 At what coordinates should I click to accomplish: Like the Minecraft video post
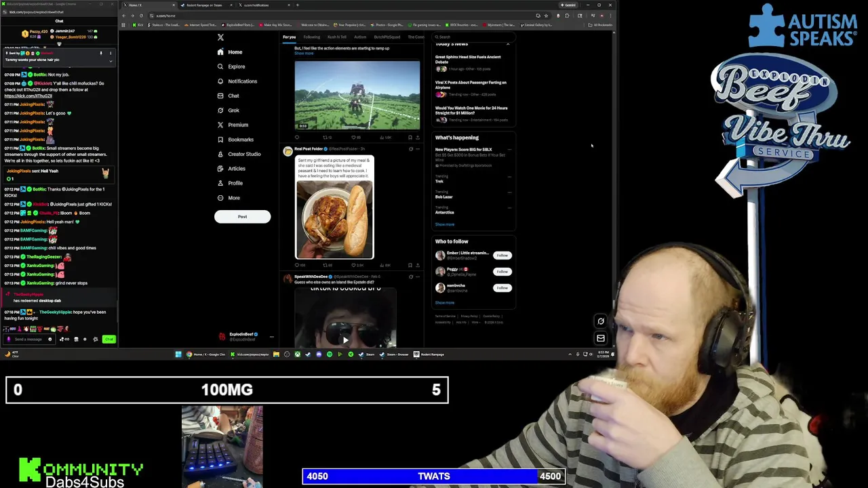pyautogui.click(x=353, y=138)
